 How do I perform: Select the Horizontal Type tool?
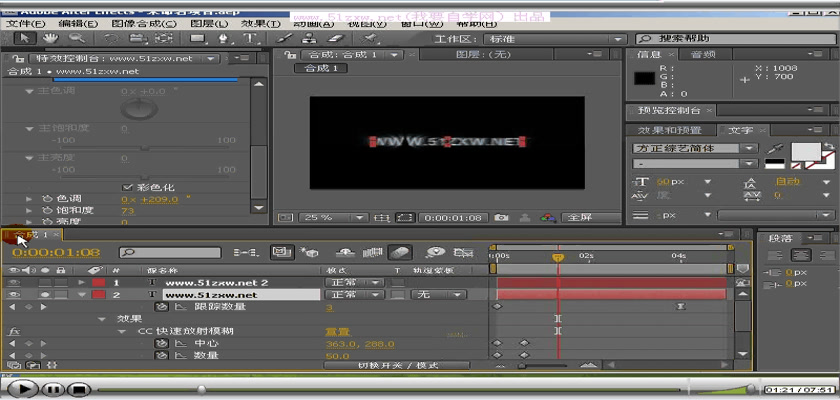click(249, 39)
